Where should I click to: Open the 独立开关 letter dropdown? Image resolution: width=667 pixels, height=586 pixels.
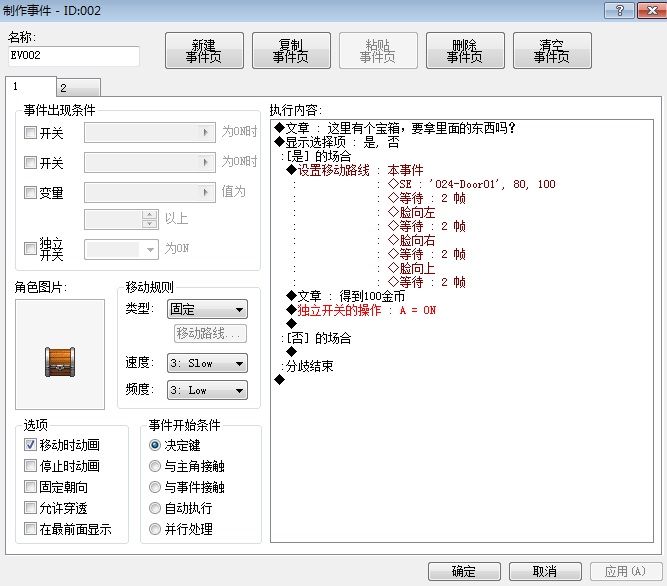tap(121, 249)
